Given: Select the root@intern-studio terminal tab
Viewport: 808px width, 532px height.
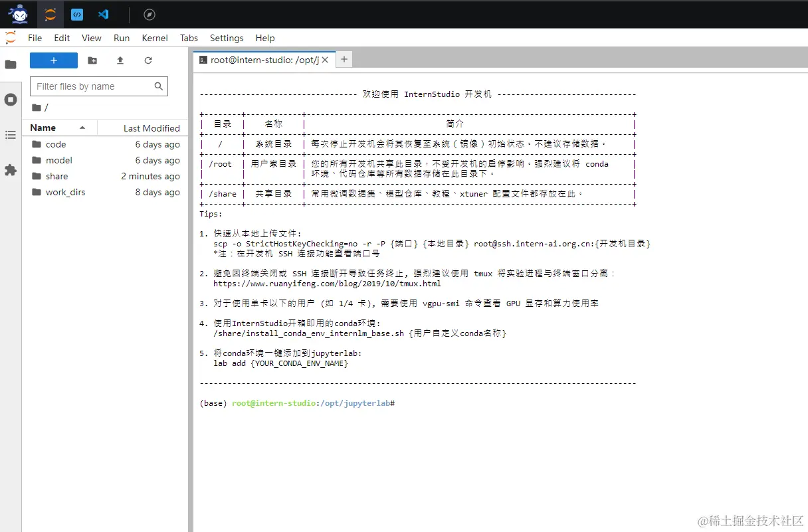Looking at the screenshot, I should 264,60.
